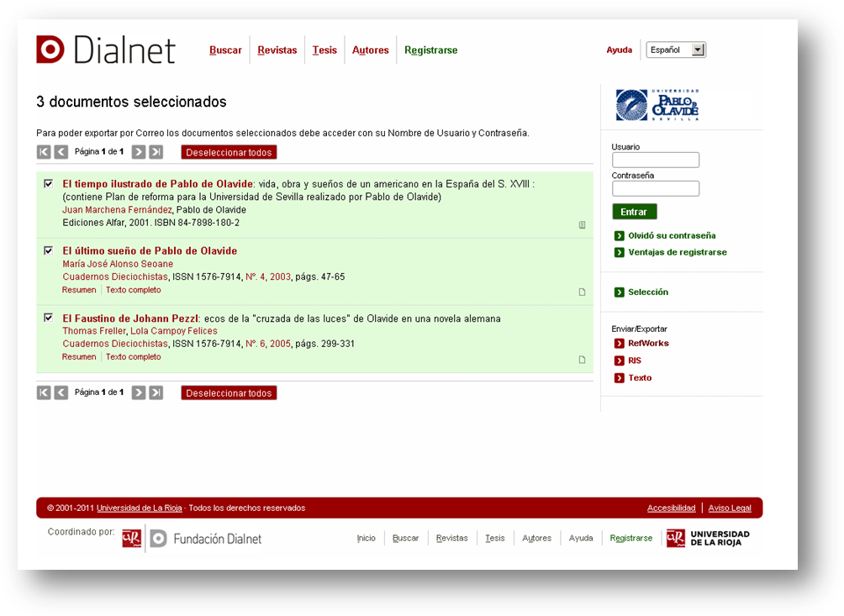Open author María José Alonso Seoane
The image size is (844, 616).
pos(118,264)
